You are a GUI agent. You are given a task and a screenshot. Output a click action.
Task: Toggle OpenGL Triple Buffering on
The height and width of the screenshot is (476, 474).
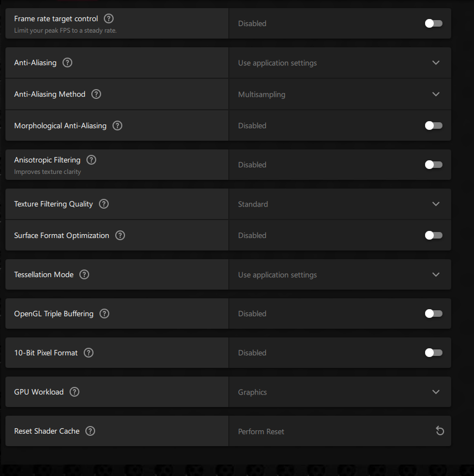(433, 314)
